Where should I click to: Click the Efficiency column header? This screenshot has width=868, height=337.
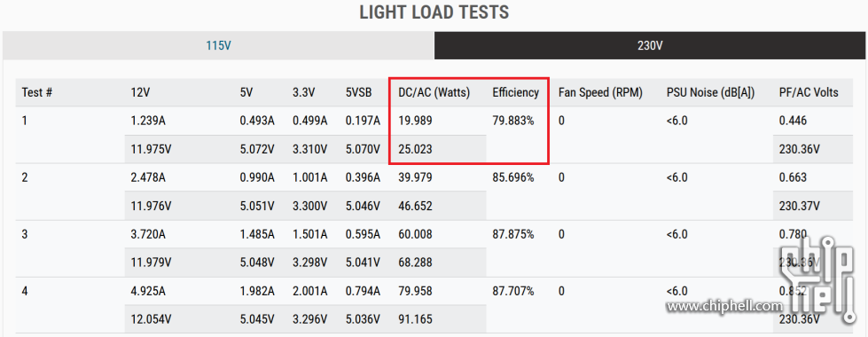pyautogui.click(x=515, y=92)
